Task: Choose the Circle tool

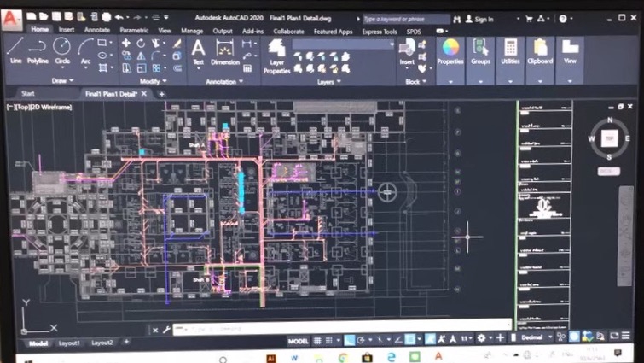Action: click(x=61, y=50)
